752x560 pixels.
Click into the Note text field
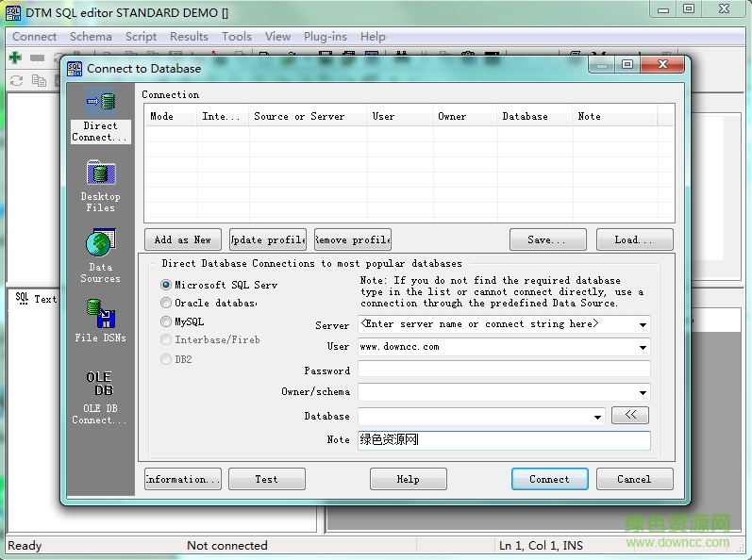pyautogui.click(x=504, y=440)
